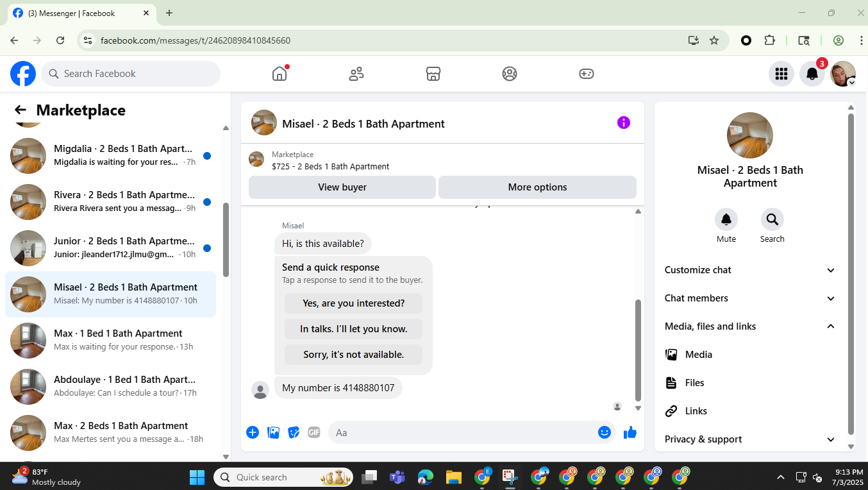The image size is (868, 490).
Task: Open more actions plus icon in composer
Action: (x=253, y=432)
